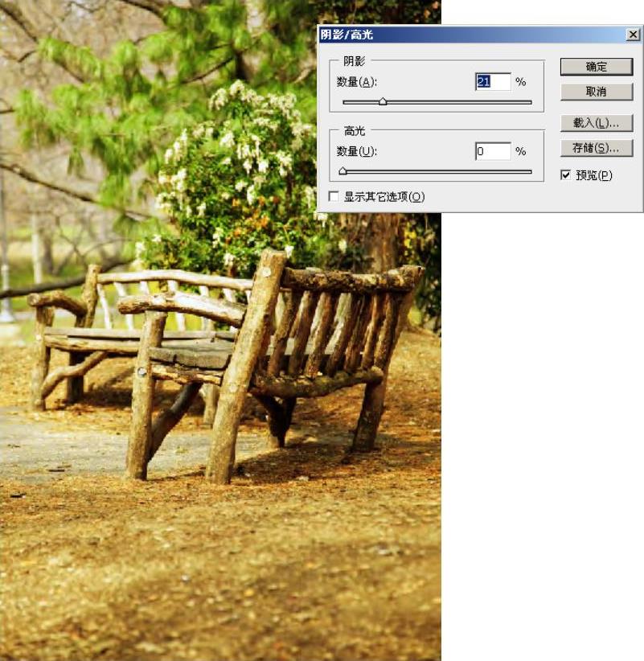The height and width of the screenshot is (661, 644).
Task: Click the 确定 button to confirm
Action: tap(597, 67)
